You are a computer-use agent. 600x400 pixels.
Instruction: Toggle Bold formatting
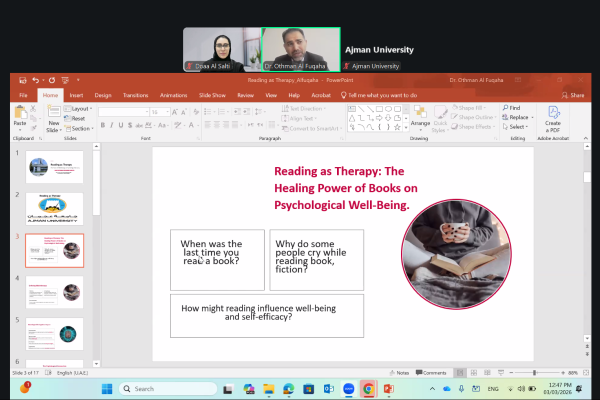103,125
